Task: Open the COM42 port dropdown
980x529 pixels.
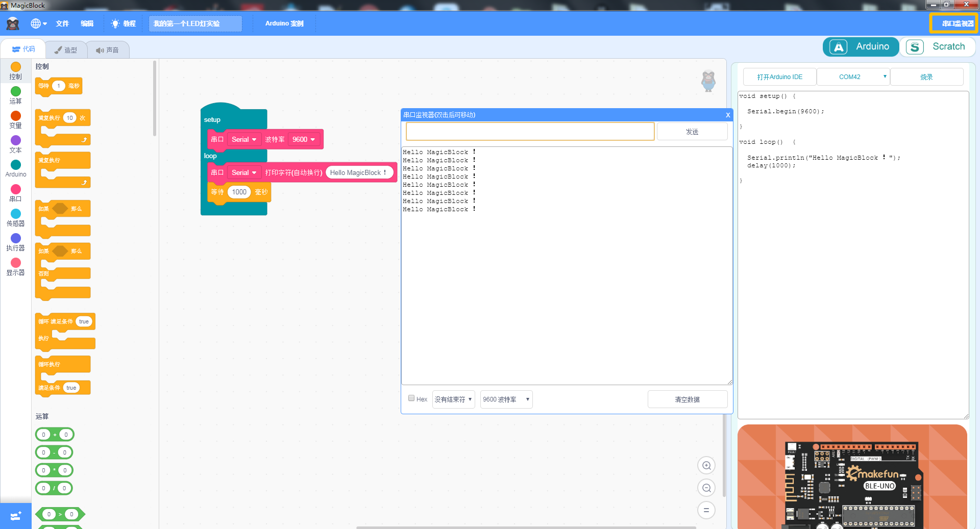Action: (x=853, y=77)
